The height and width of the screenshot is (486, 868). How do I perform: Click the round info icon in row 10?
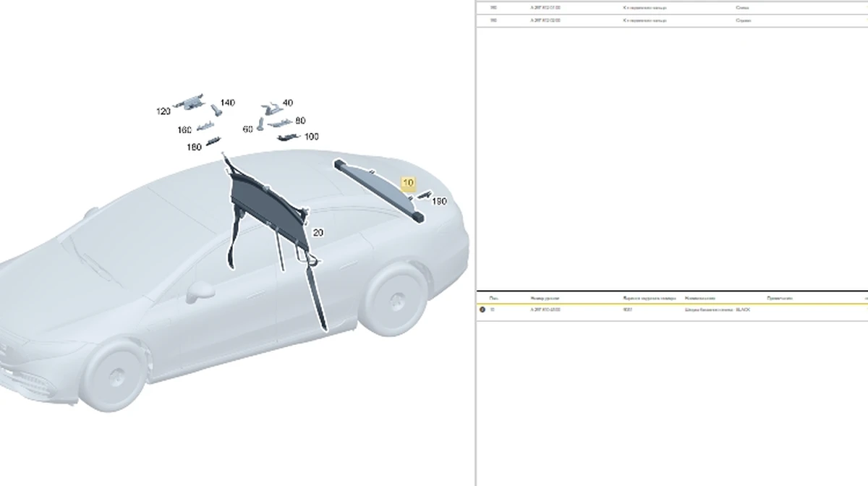tap(482, 310)
